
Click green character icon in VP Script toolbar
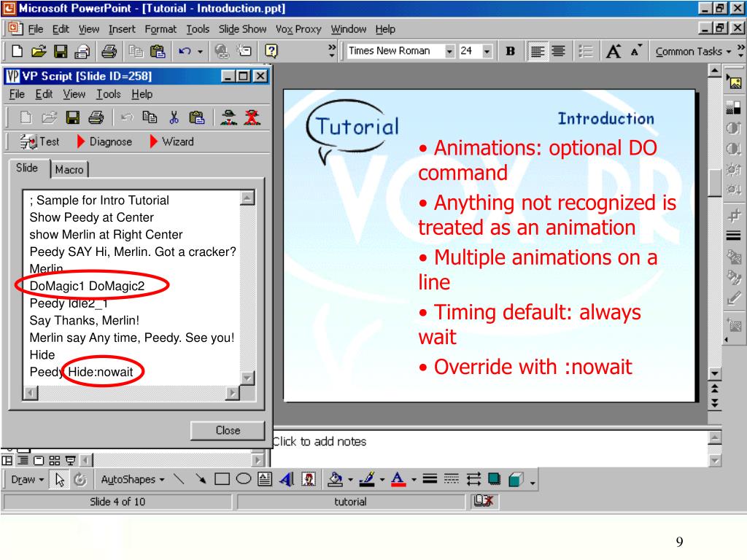(229, 117)
